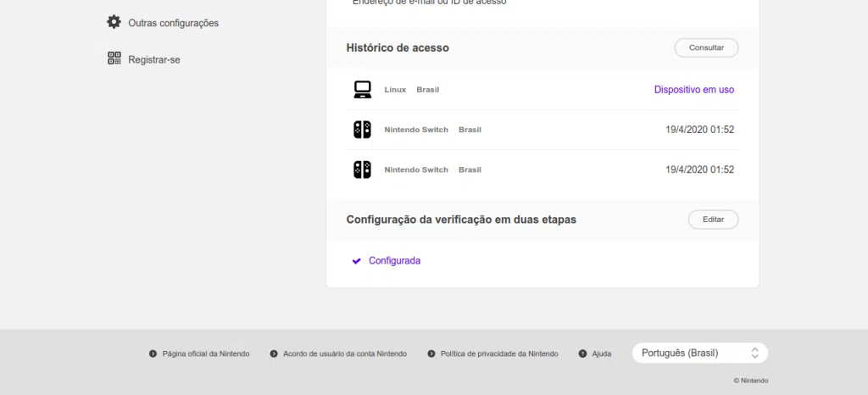
Task: Click the second Nintendo Switch entry text
Action: coord(416,170)
